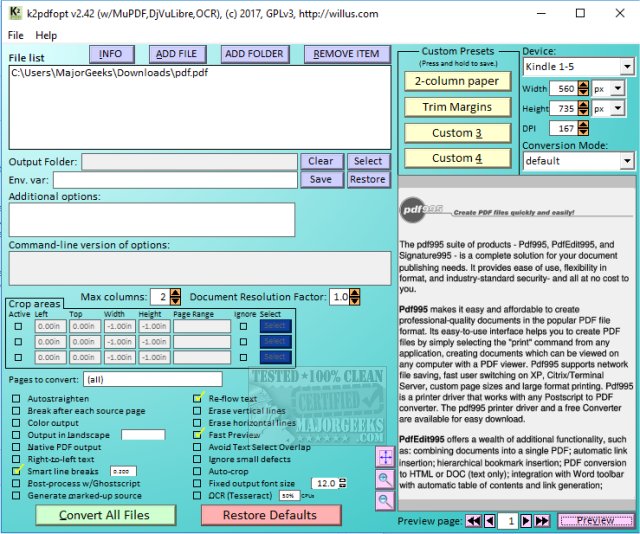Enable Auto-crop checkbox
The width and height of the screenshot is (640, 534).
click(197, 471)
